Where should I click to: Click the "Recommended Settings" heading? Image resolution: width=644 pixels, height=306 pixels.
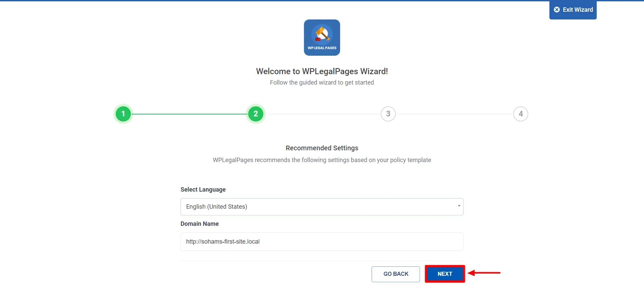coord(322,148)
